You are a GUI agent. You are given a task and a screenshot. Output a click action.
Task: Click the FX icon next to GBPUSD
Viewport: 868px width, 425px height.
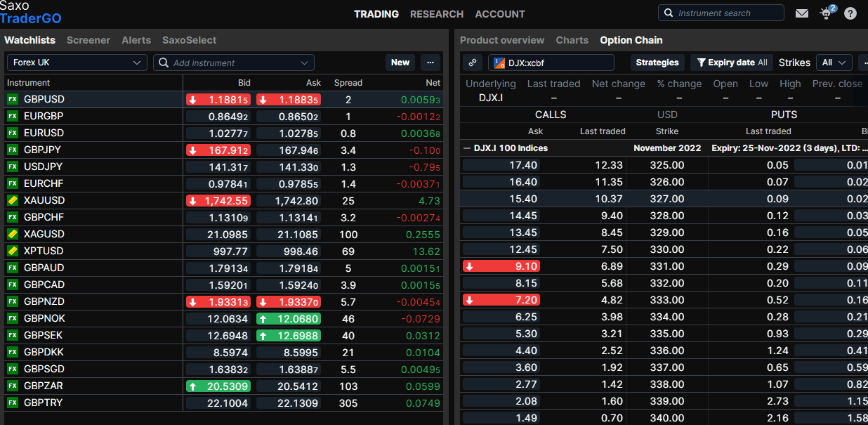pyautogui.click(x=13, y=99)
